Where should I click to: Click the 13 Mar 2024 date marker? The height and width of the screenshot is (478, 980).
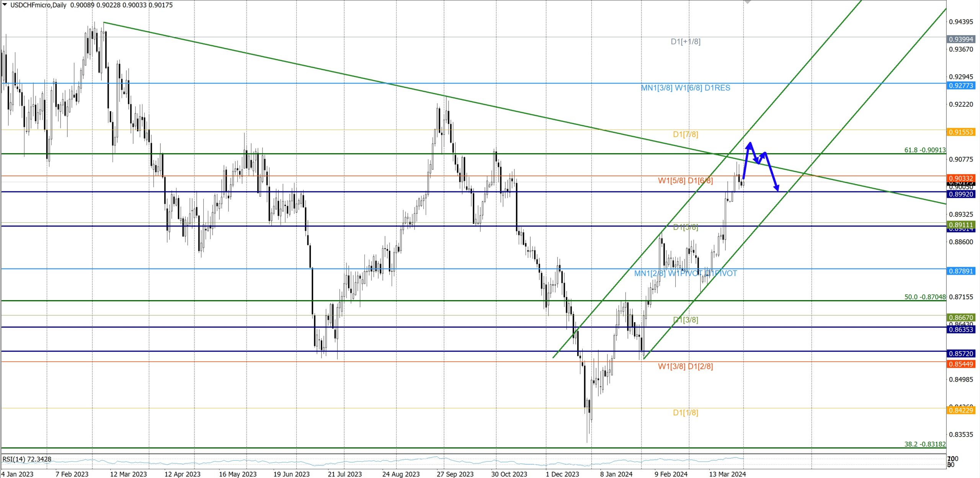pos(727,474)
